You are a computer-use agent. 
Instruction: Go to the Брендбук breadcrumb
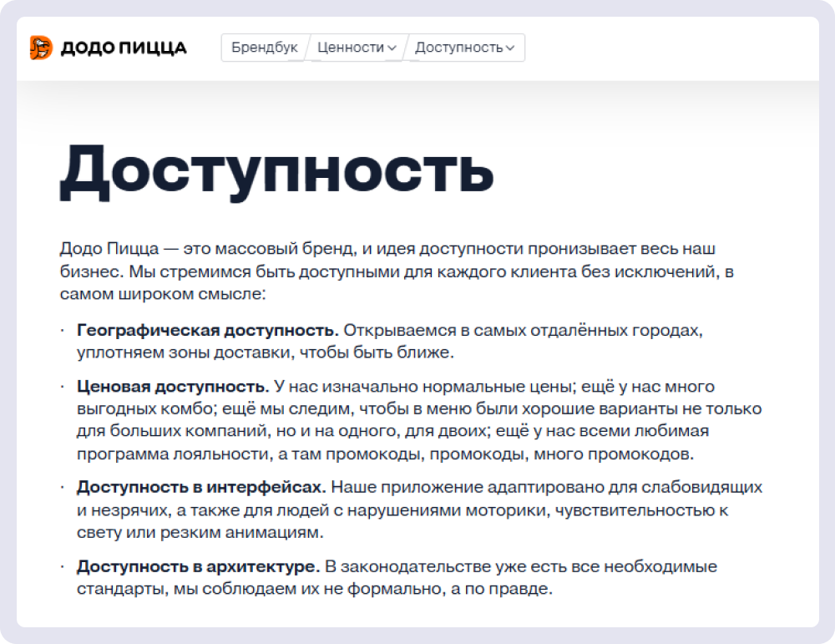tap(264, 48)
